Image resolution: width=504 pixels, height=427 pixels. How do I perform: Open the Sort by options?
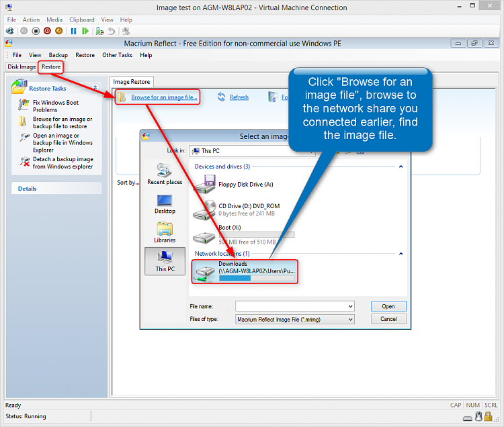[128, 183]
